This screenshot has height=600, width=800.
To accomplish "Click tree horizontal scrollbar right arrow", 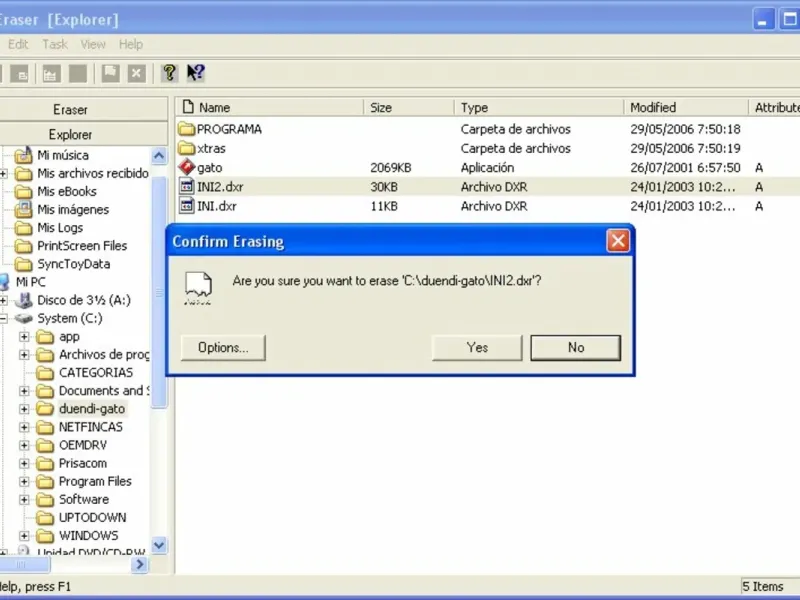I will click(x=139, y=564).
